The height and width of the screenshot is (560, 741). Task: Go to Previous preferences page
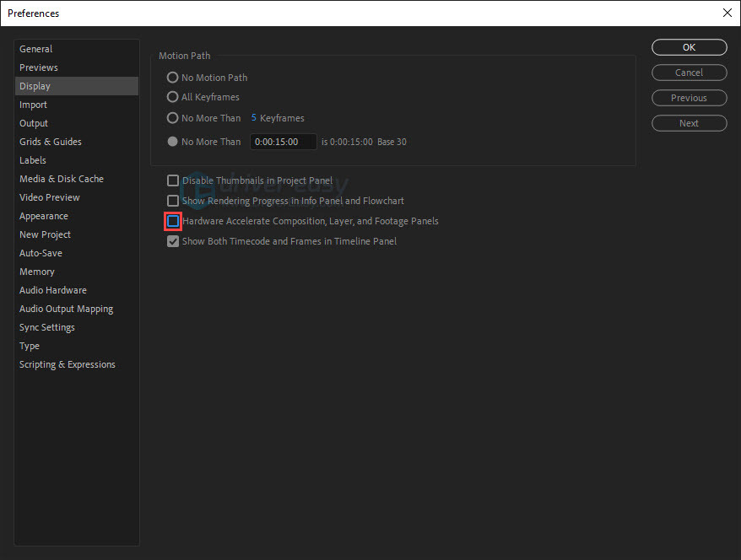tap(689, 98)
